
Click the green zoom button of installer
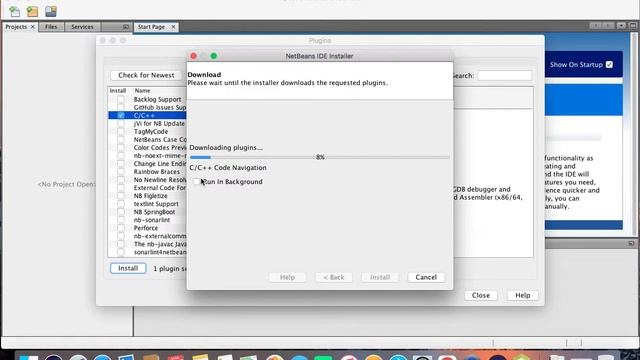click(213, 56)
